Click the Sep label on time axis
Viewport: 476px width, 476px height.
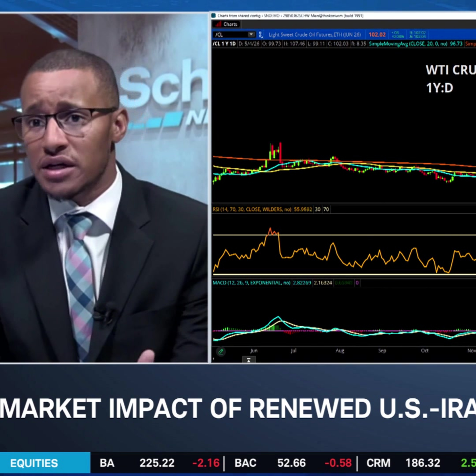pos(382,351)
